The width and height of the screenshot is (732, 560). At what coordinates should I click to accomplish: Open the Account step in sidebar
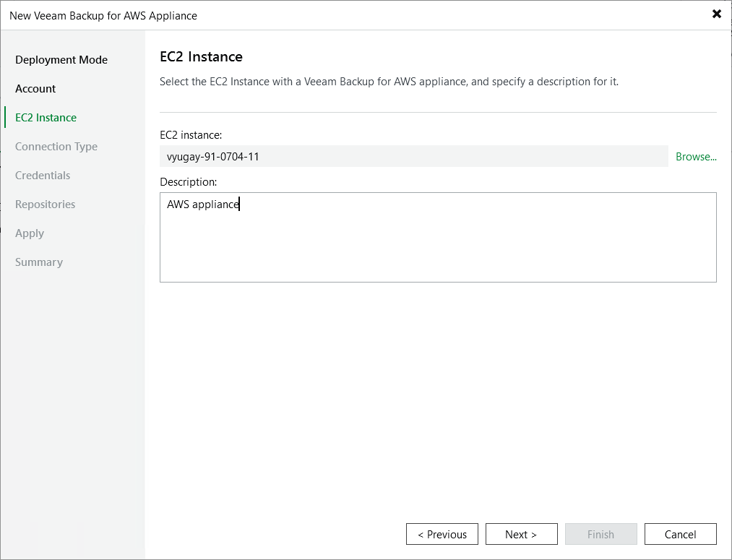click(35, 89)
